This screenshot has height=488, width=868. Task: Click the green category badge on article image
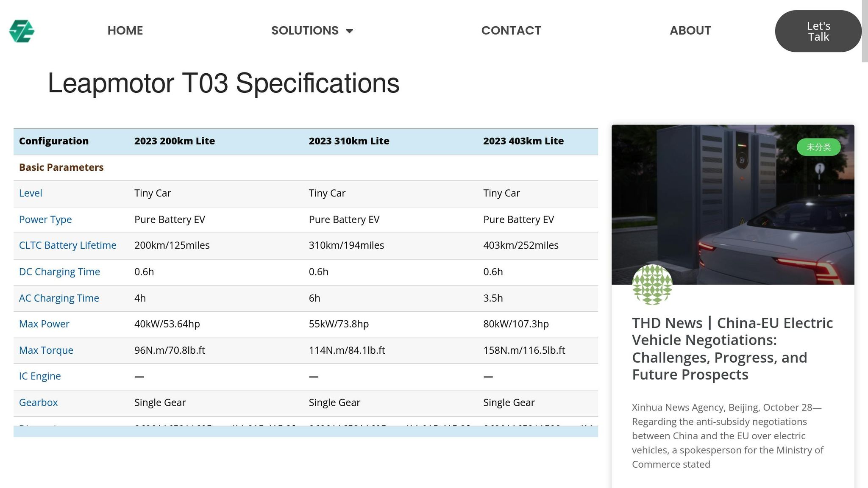[818, 147]
